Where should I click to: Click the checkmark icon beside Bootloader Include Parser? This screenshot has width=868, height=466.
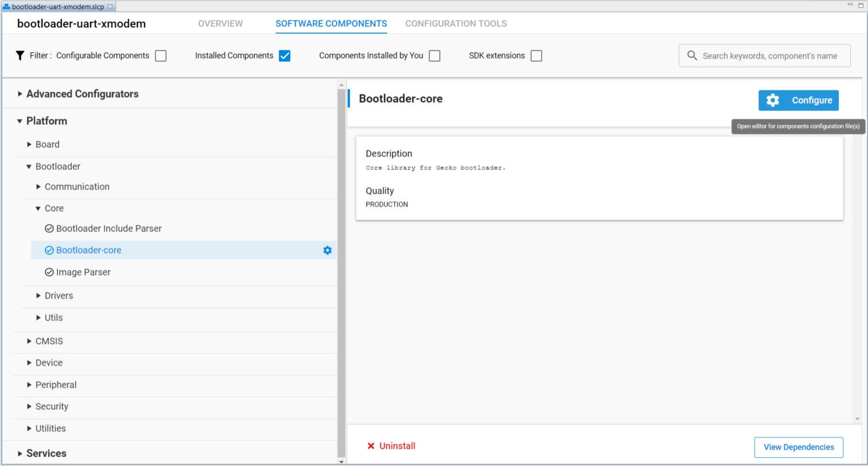tap(49, 228)
